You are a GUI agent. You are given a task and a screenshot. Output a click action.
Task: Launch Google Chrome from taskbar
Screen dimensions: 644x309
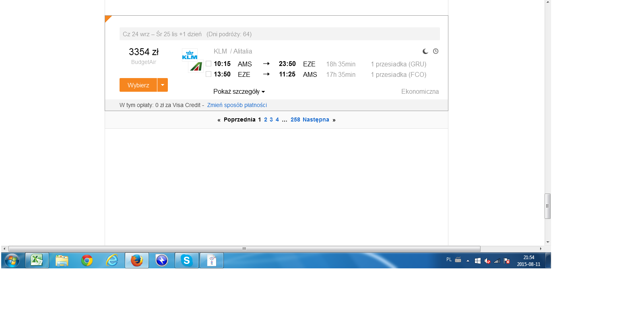pos(87,260)
